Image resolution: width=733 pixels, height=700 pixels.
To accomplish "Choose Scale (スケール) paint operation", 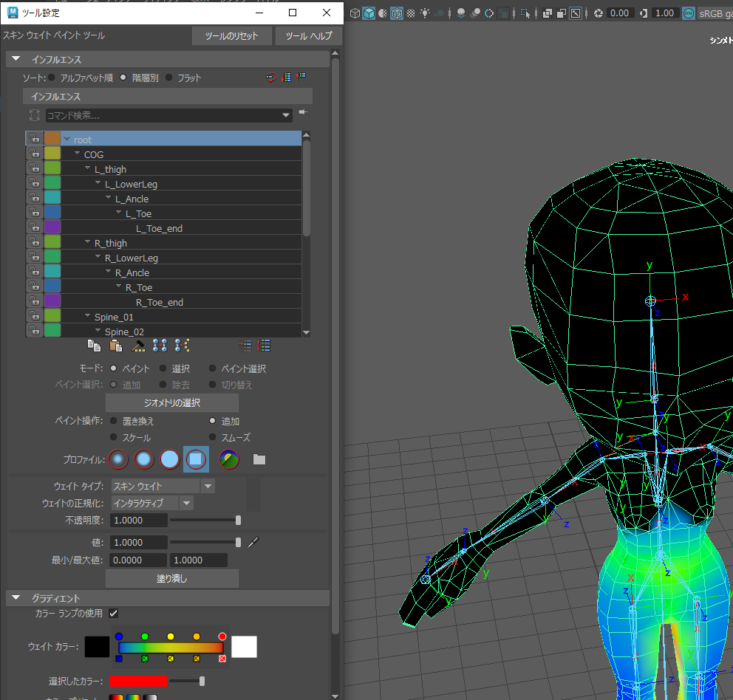I will tap(114, 437).
